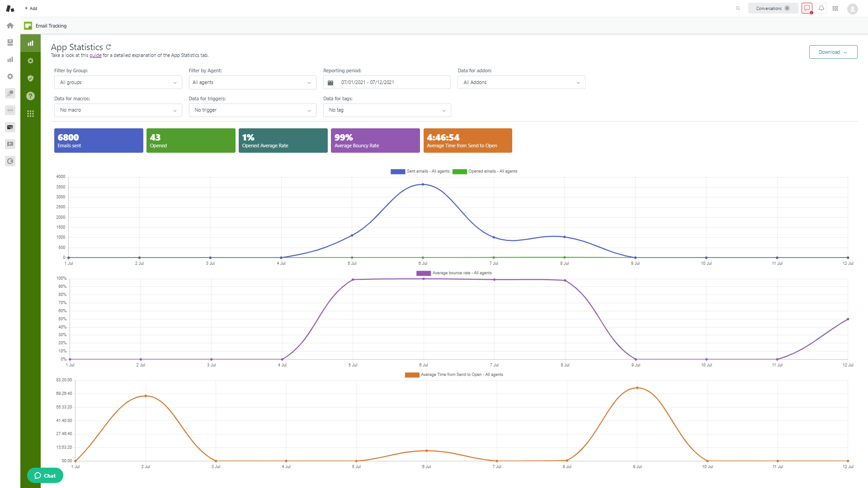Screen dimensions: 868x488
Task: Click the shield security icon in green sidebar
Action: 30,78
